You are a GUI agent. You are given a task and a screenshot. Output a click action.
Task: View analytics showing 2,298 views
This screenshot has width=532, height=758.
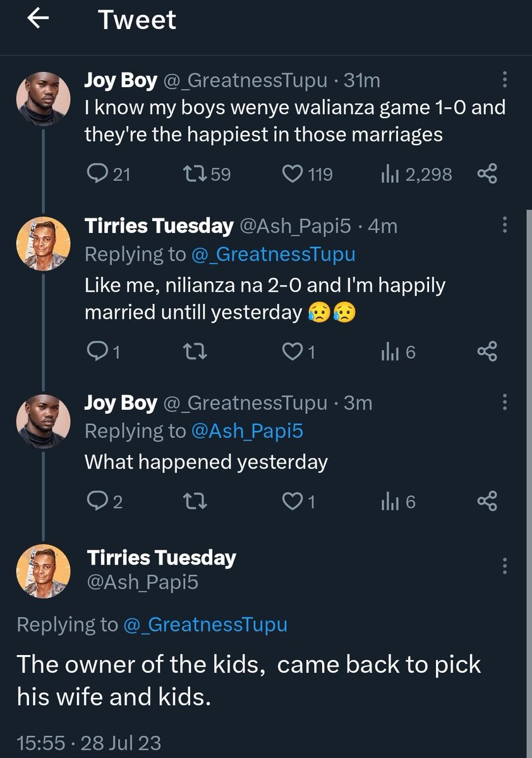(416, 174)
